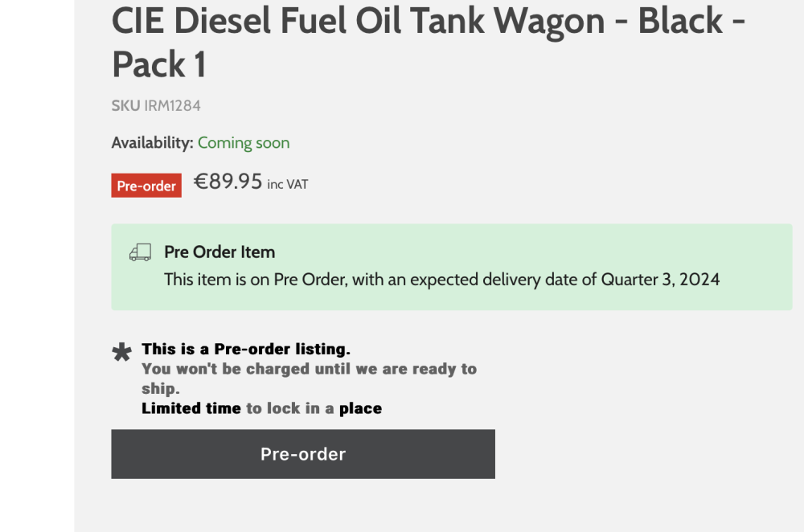
Task: Click the expected delivery Quarter 3, 2024 text
Action: [441, 280]
